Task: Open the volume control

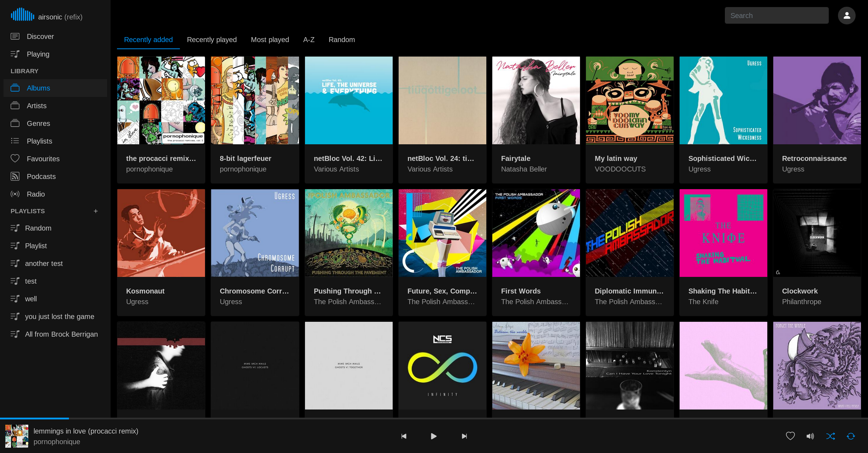Action: 810,436
